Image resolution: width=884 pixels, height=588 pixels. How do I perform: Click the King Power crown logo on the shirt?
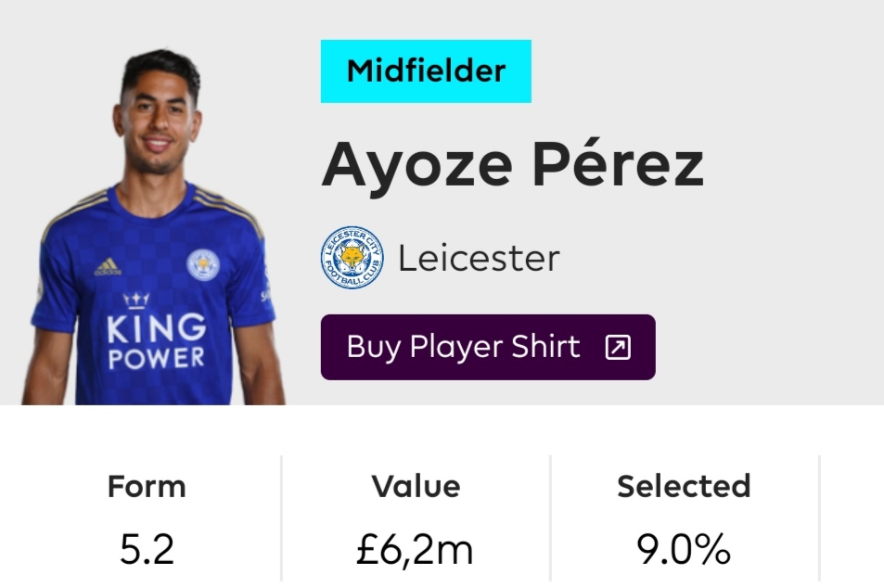[x=135, y=300]
